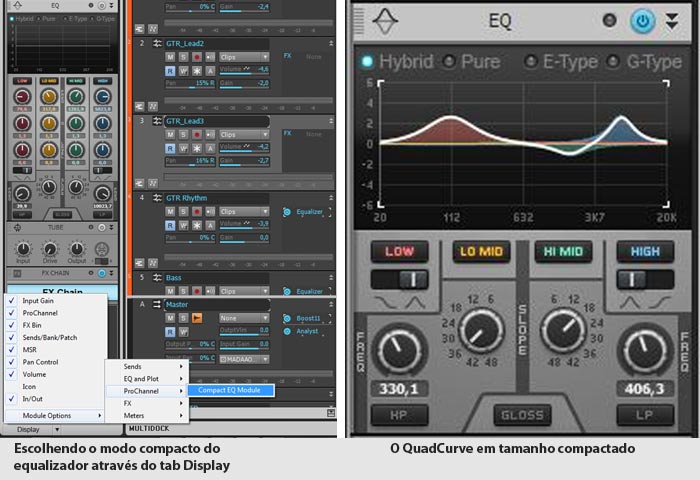700x480 pixels.
Task: Freeze the GTR_Lead3 track
Action: [x=196, y=148]
